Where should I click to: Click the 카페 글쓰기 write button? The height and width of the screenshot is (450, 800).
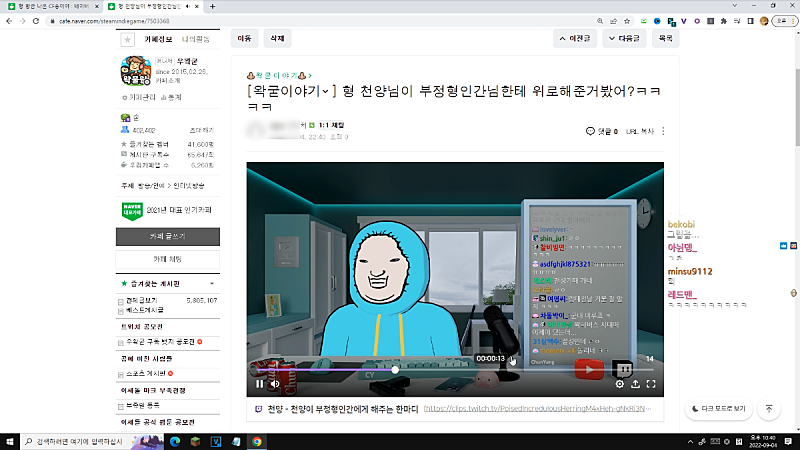(168, 237)
